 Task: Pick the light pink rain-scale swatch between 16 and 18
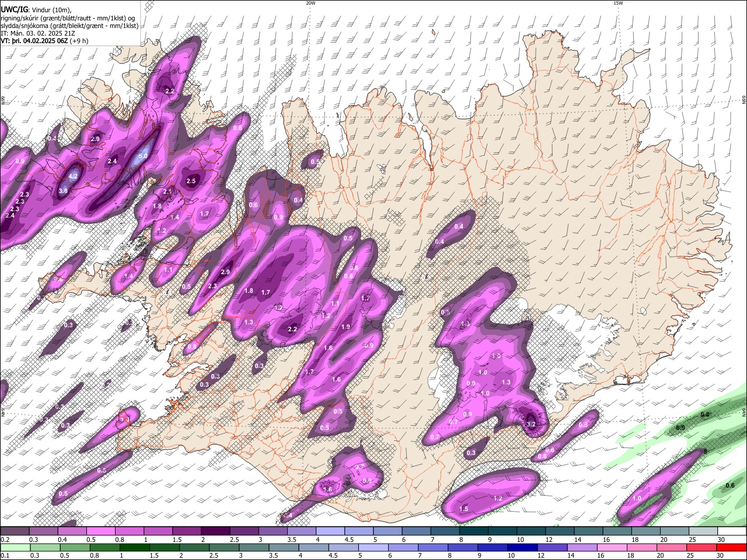tap(612, 547)
